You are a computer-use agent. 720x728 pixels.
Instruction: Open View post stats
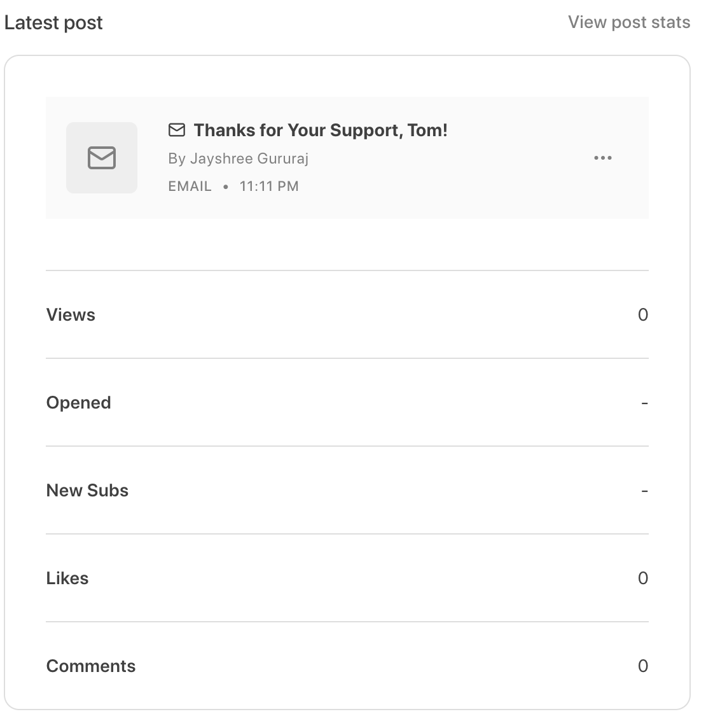(628, 22)
